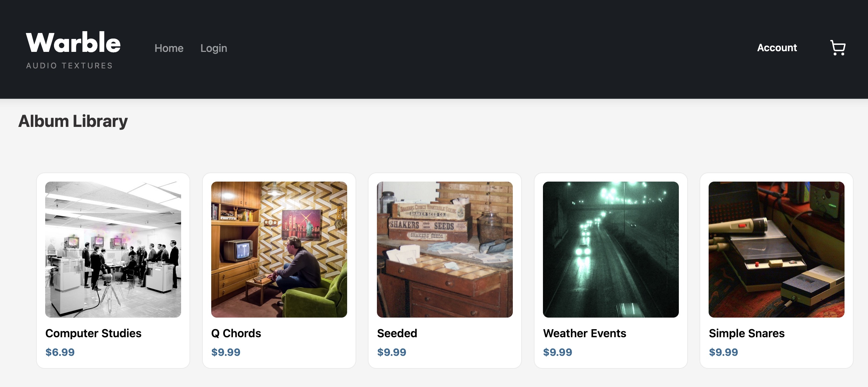Click the Q Chords $9.99 price
868x387 pixels.
point(226,352)
